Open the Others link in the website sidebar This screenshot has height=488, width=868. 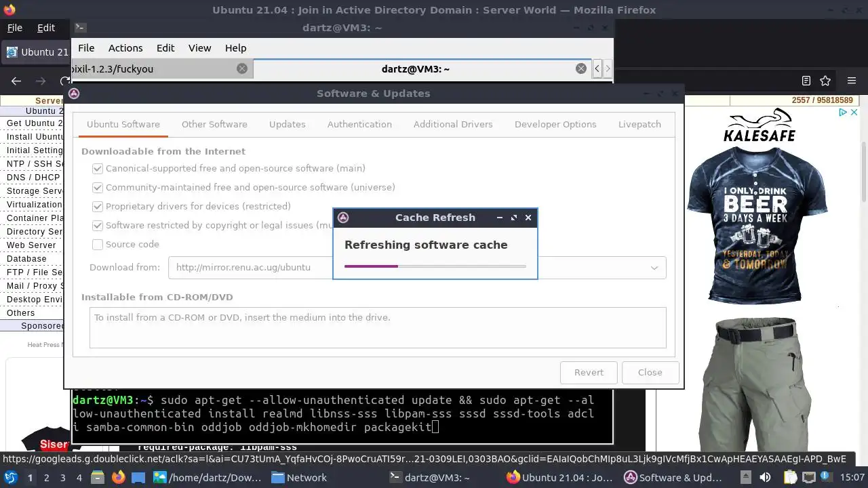click(x=20, y=313)
